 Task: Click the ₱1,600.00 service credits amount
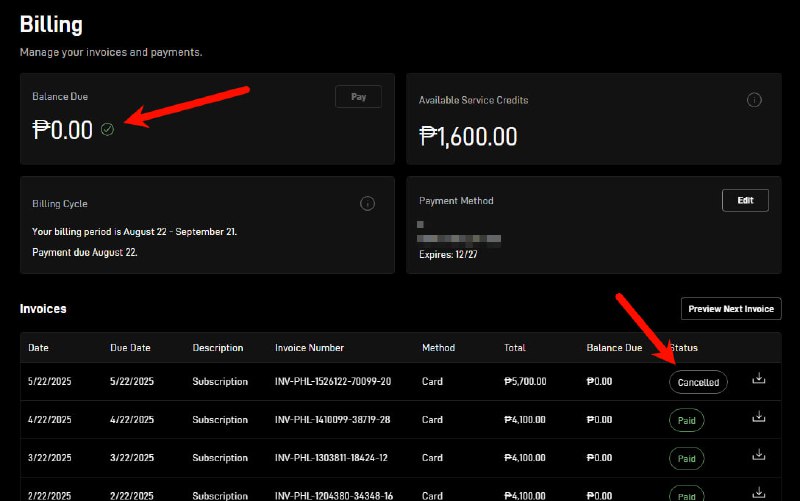pos(468,136)
